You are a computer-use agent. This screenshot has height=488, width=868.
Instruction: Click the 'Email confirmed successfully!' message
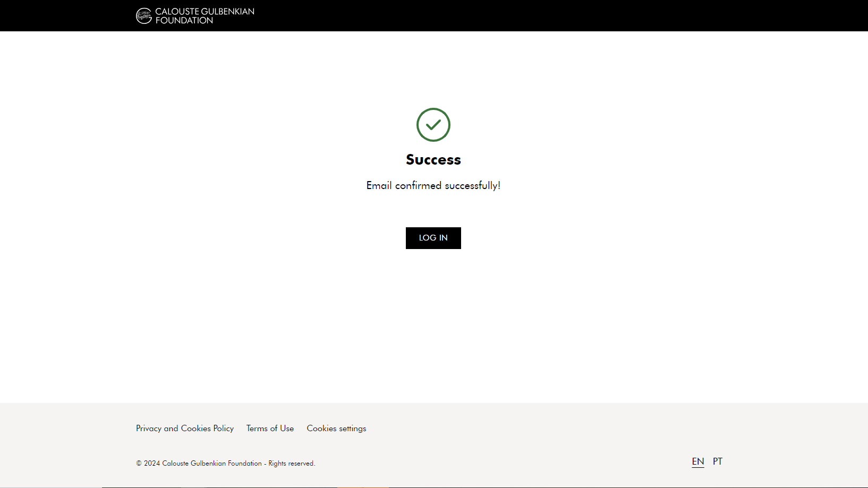433,185
